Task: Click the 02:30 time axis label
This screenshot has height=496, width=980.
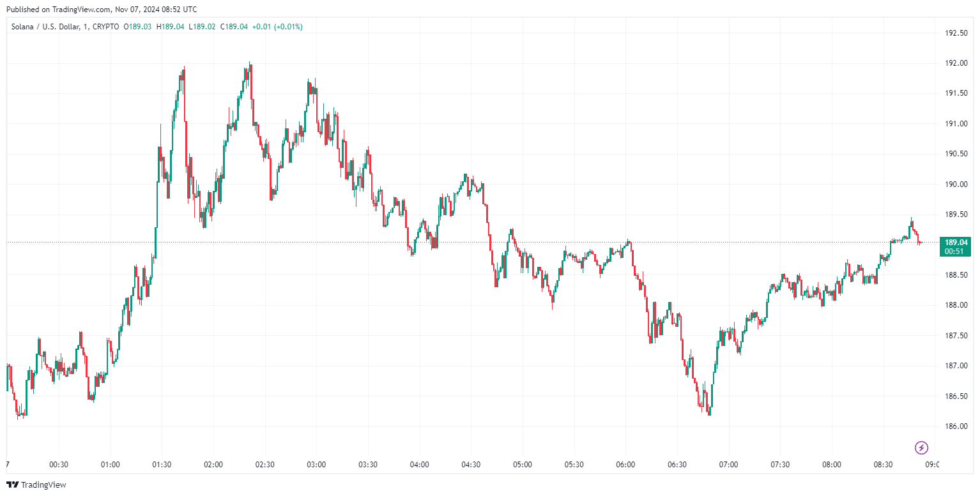Action: tap(264, 465)
